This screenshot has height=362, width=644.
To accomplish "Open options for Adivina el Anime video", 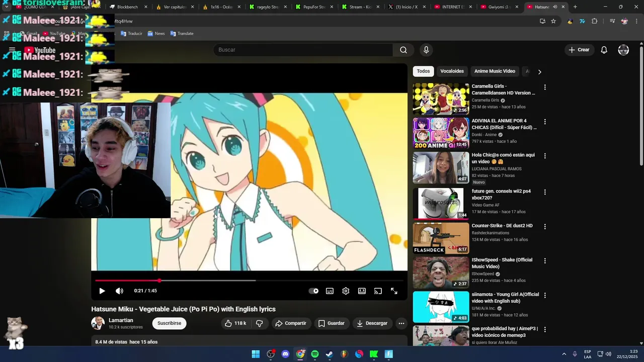I will (x=544, y=122).
